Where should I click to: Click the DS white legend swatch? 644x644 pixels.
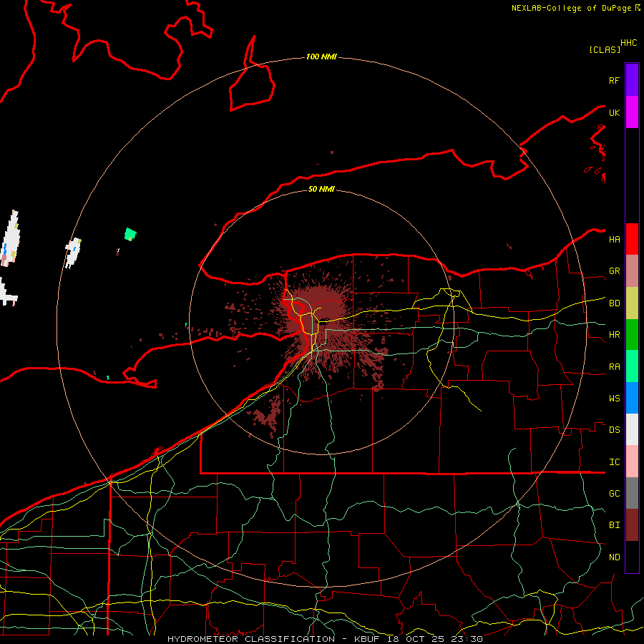pos(632,429)
